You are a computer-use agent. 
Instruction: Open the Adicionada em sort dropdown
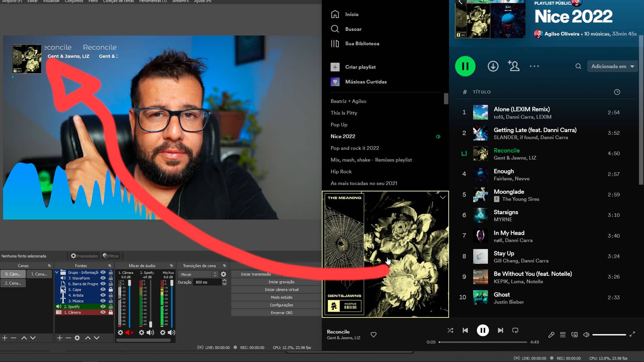(612, 66)
